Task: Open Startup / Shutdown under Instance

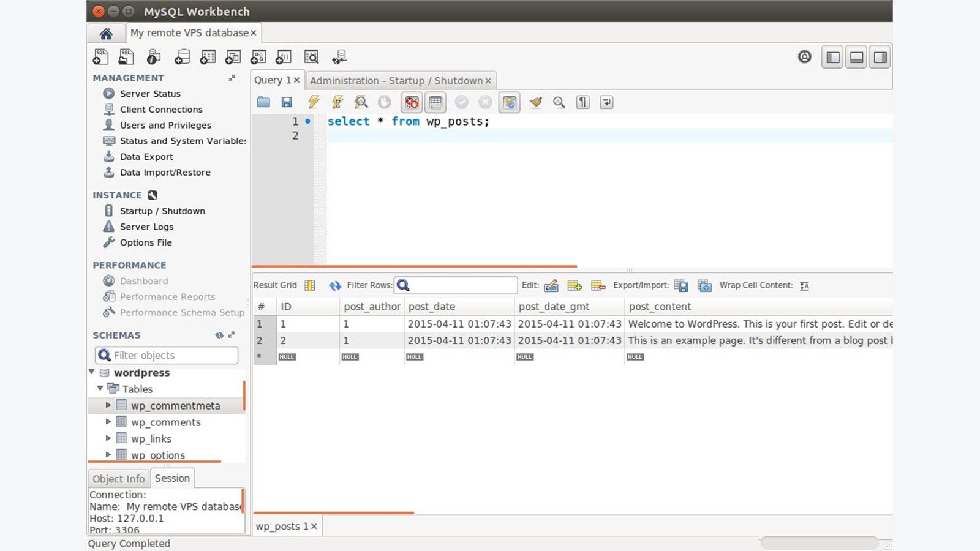Action: (162, 211)
